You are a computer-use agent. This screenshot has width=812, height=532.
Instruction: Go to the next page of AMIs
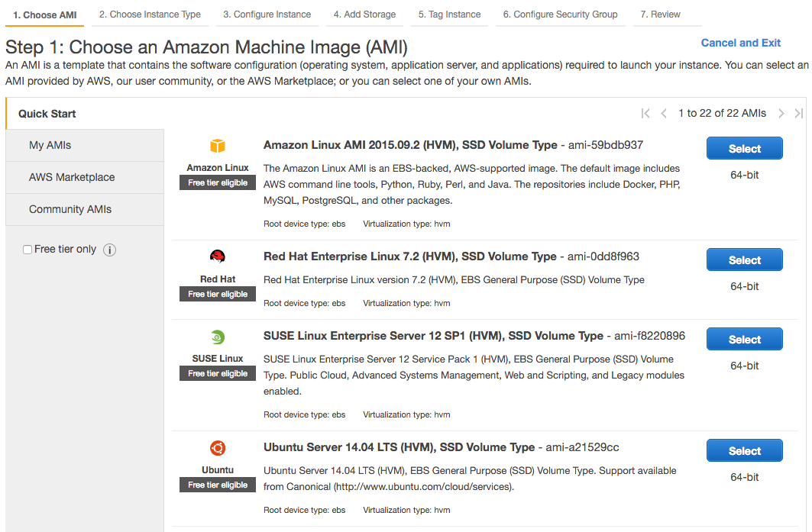pyautogui.click(x=781, y=113)
